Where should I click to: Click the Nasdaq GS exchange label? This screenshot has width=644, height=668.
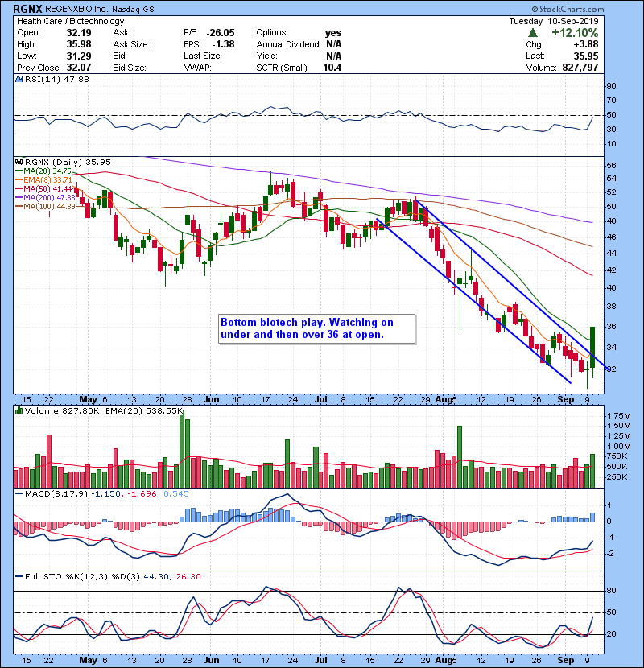point(133,9)
